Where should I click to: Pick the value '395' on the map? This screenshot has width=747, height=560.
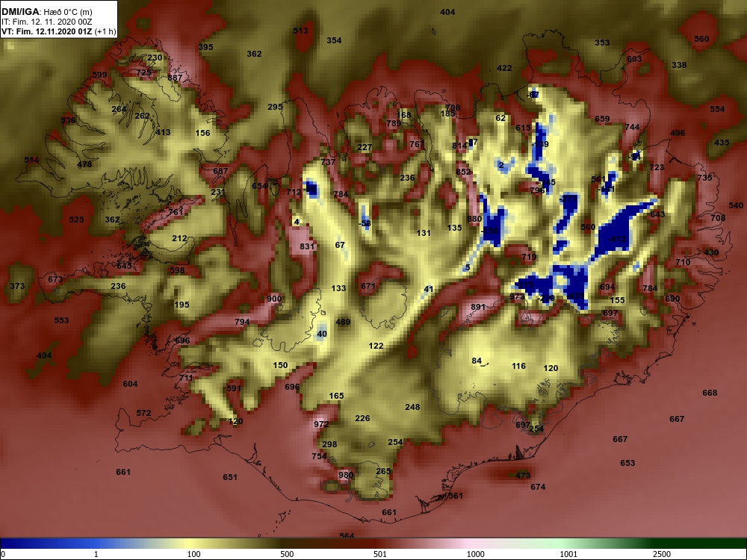click(205, 47)
